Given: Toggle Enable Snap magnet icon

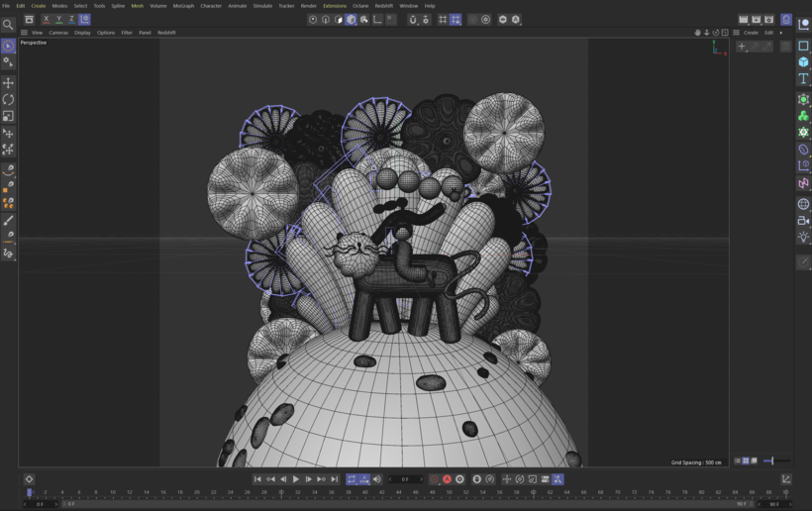Looking at the screenshot, I should point(413,19).
